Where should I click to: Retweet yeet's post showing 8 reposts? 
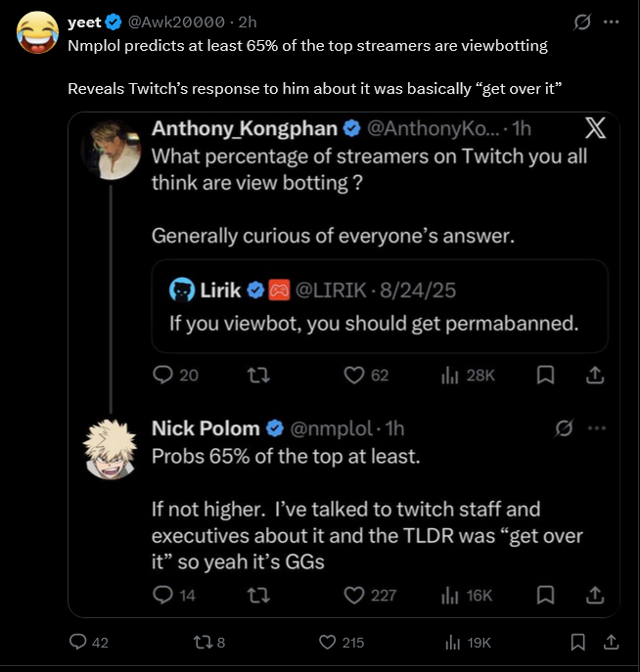click(201, 643)
